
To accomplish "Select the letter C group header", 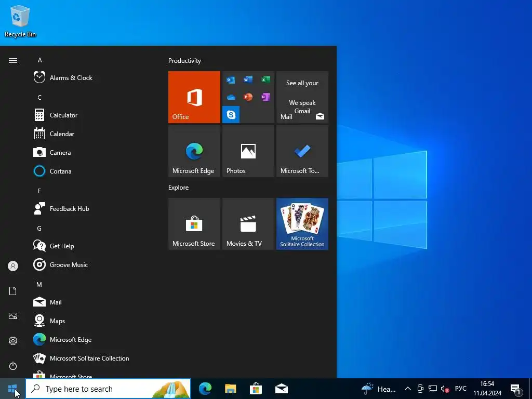I will coord(39,97).
